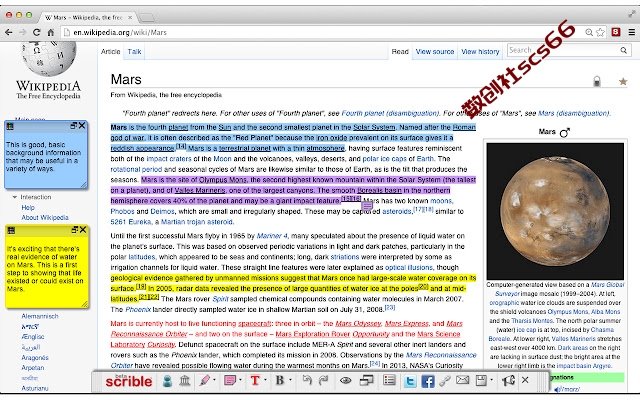The image size is (640, 400).
Task: Save annotations with the floppy disk icon
Action: pos(481,381)
